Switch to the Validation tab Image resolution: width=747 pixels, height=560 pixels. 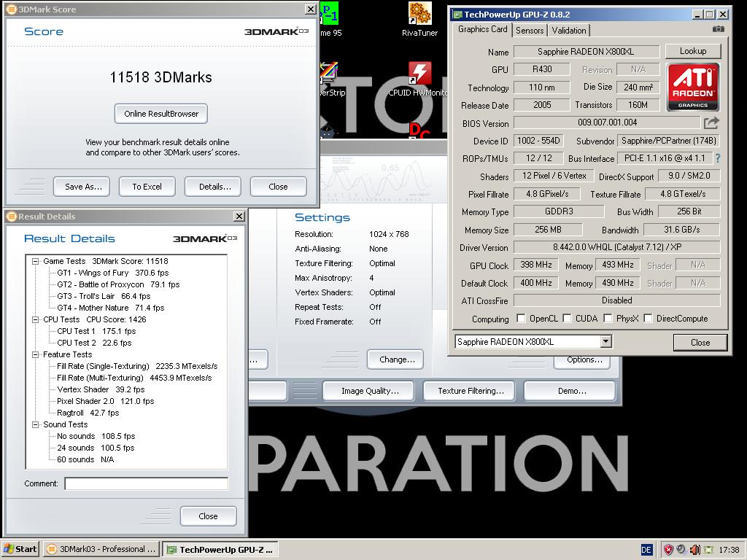coord(569,31)
